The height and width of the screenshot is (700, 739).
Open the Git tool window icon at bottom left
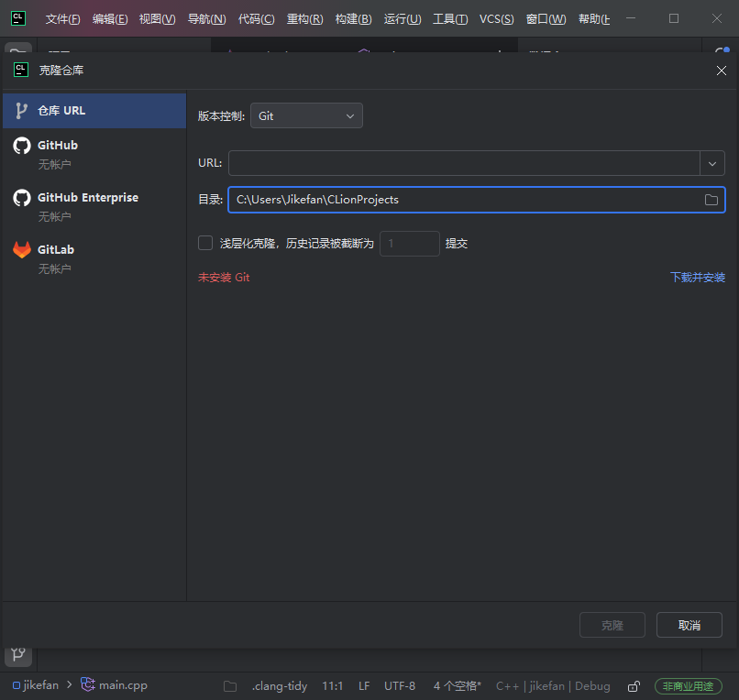pyautogui.click(x=18, y=654)
